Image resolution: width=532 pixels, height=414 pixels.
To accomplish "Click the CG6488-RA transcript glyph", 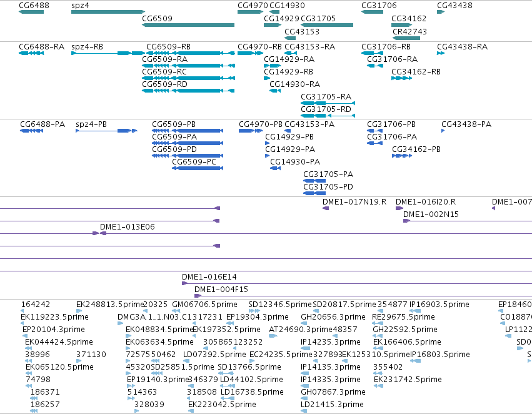I will pyautogui.click(x=31, y=53).
